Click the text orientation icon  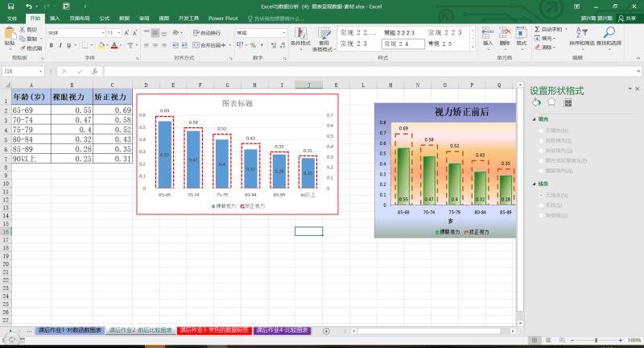tap(175, 32)
